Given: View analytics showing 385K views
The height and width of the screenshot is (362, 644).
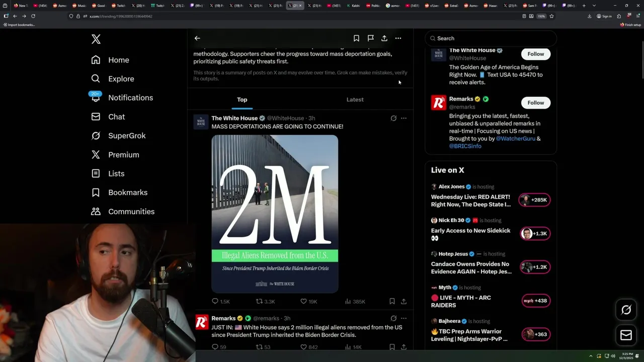Looking at the screenshot, I should [355, 301].
